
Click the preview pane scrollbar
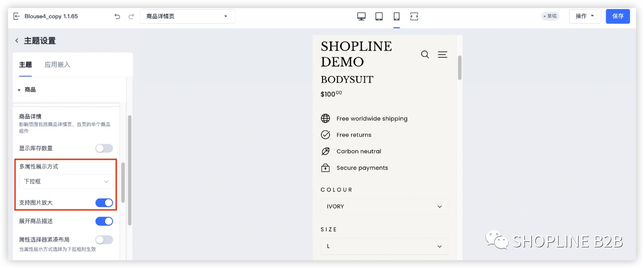point(459,68)
